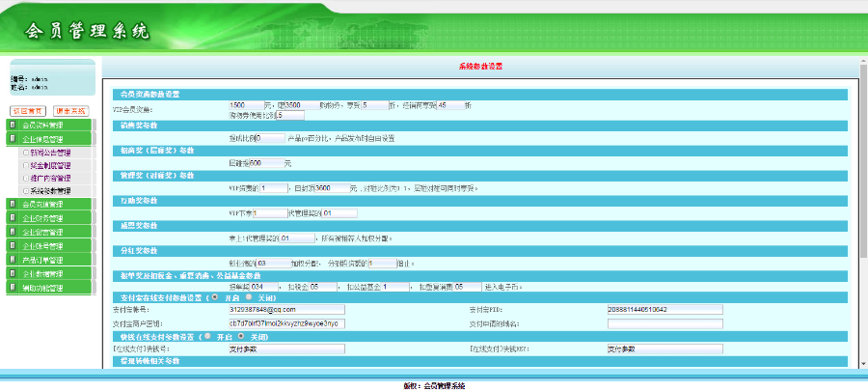Image resolution: width=868 pixels, height=391 pixels.
Task: Click the [在线支付]快钱号 field
Action: click(x=286, y=349)
